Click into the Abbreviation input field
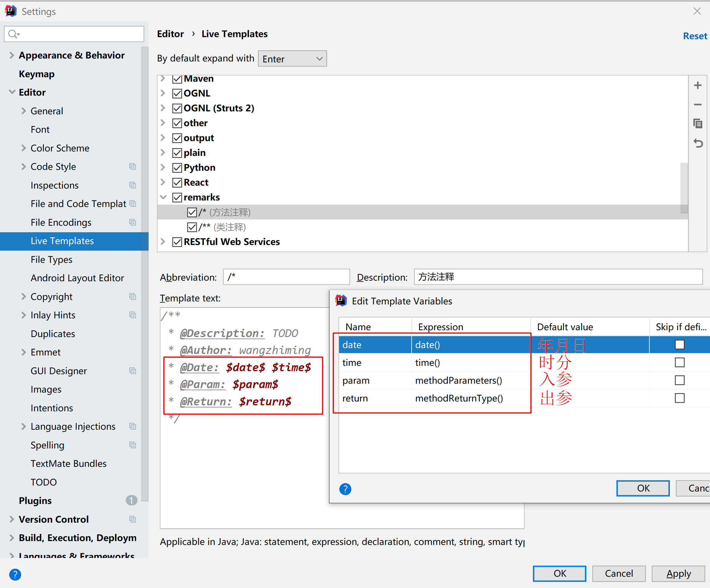The width and height of the screenshot is (710, 588). pyautogui.click(x=286, y=277)
